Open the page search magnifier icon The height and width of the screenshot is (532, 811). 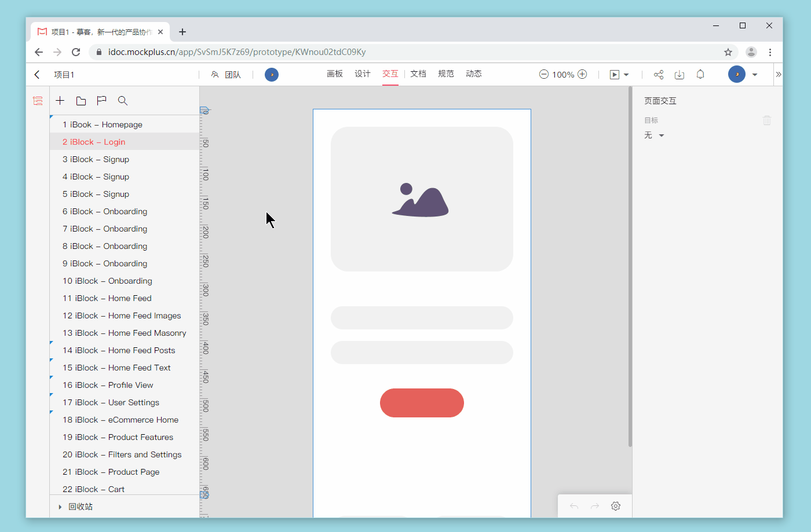[123, 101]
